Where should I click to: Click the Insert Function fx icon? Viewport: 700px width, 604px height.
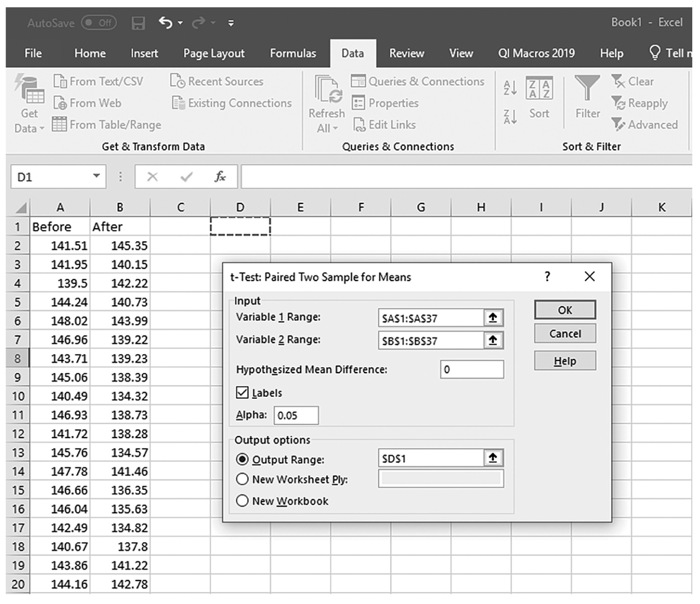point(220,177)
